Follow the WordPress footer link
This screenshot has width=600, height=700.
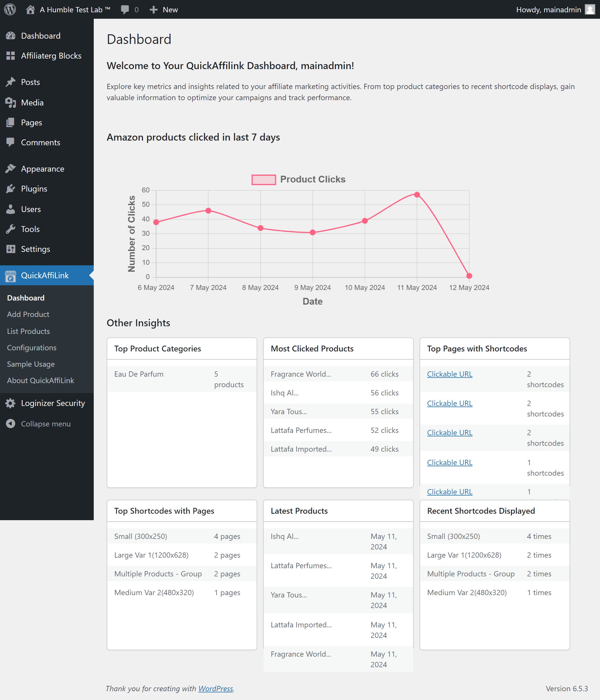[215, 689]
